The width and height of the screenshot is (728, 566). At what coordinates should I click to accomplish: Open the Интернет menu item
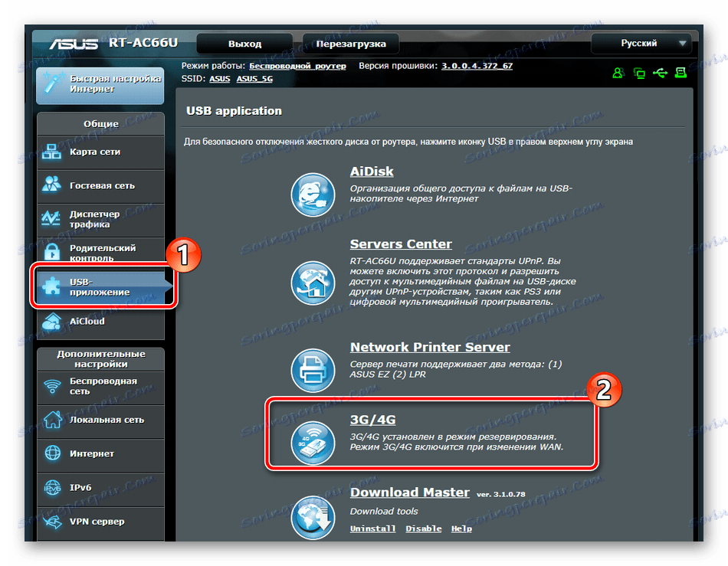(x=100, y=455)
